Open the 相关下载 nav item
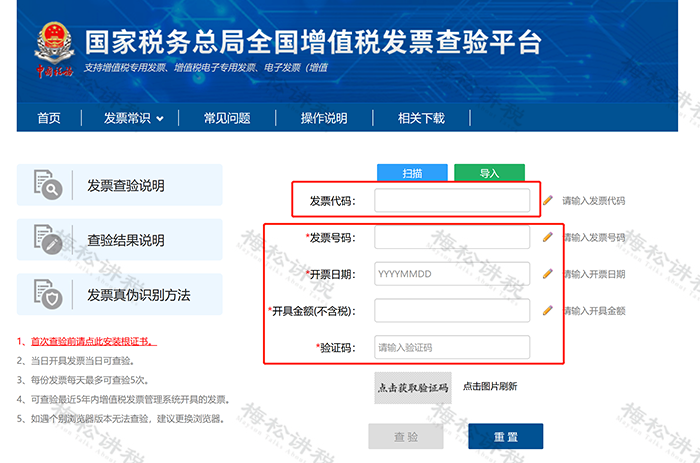Viewport: 700px width, 463px height. click(421, 118)
